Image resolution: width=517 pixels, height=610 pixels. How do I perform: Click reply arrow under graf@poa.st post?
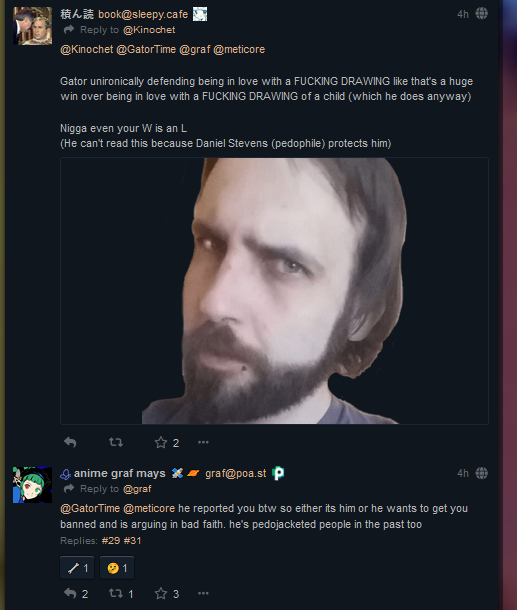(70, 593)
